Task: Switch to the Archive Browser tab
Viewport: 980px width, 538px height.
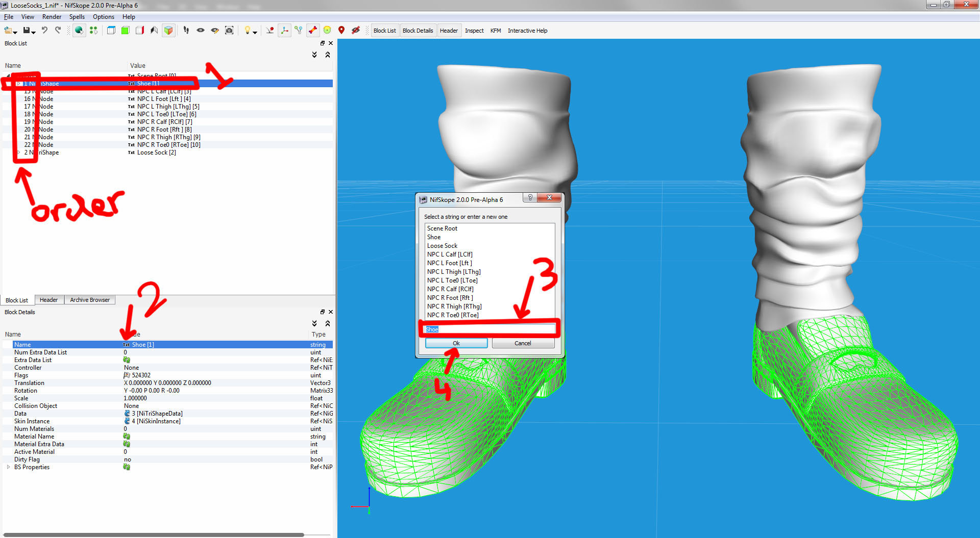Action: pos(90,300)
